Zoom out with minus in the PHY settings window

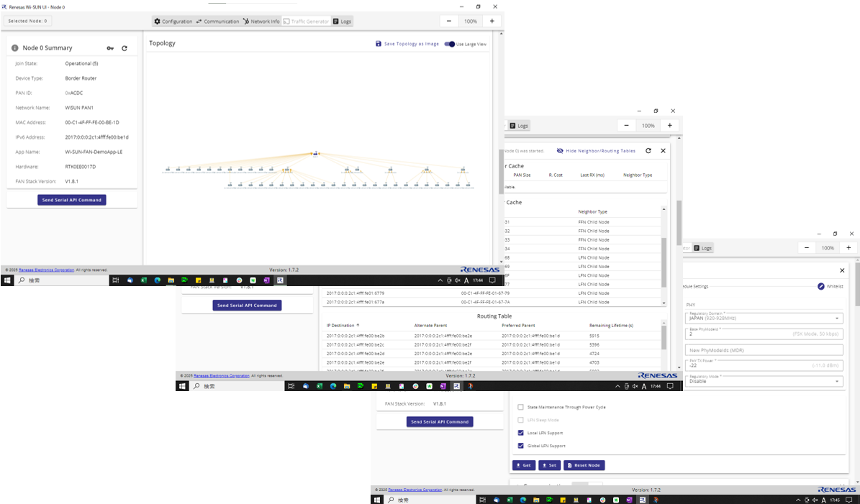[x=807, y=247]
